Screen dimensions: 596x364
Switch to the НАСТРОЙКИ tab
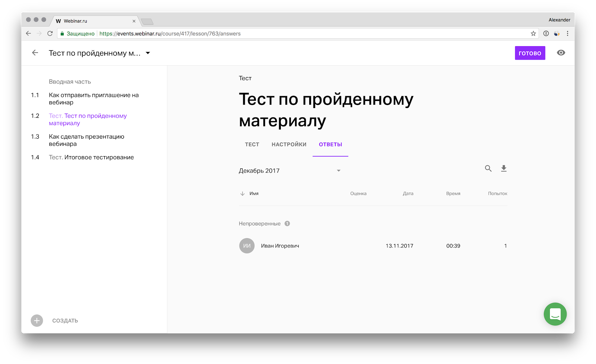coord(289,145)
